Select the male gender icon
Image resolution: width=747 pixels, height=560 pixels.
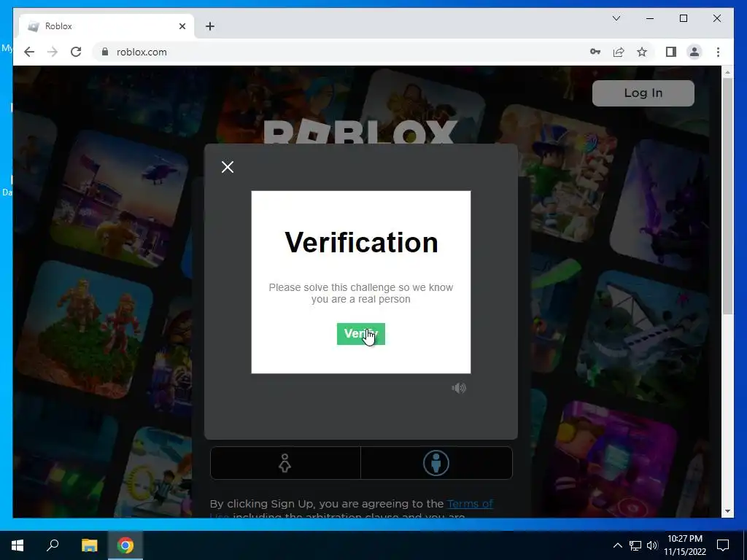436,463
